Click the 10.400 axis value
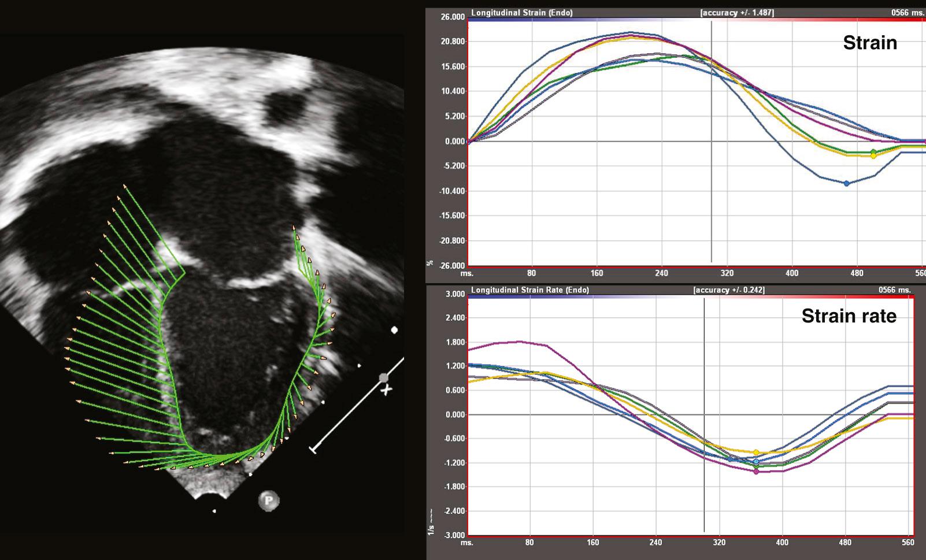 point(453,91)
